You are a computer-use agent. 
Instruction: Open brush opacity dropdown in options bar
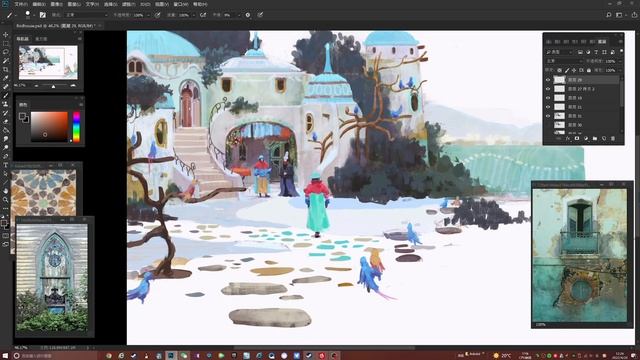pos(149,15)
